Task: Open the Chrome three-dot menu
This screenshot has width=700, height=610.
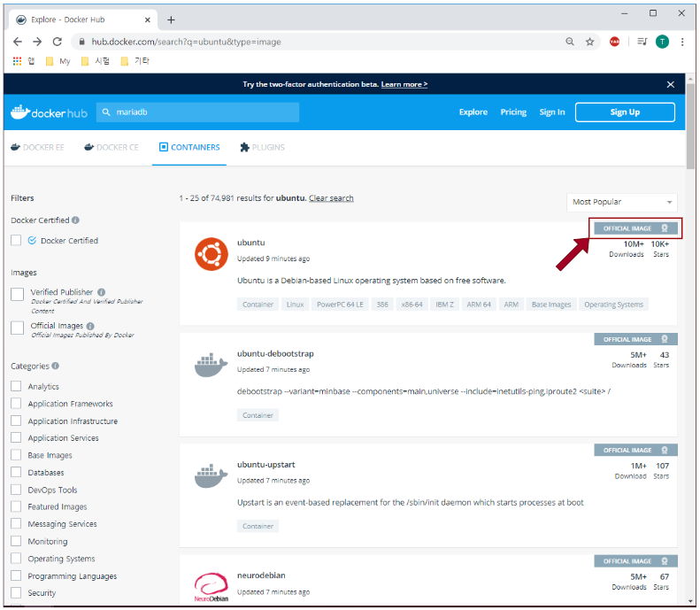Action: point(682,42)
